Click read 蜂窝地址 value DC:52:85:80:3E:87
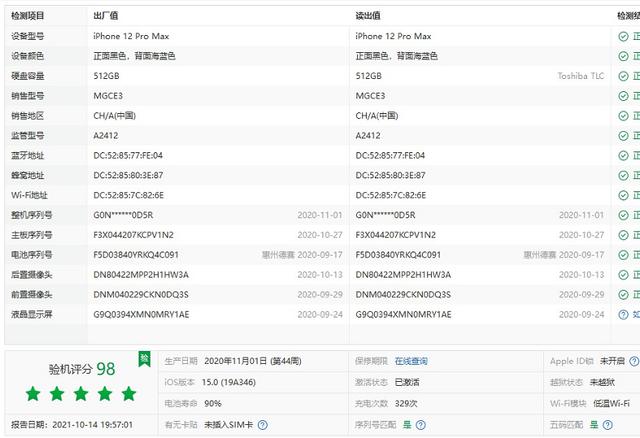This screenshot has width=640, height=438. (x=391, y=176)
